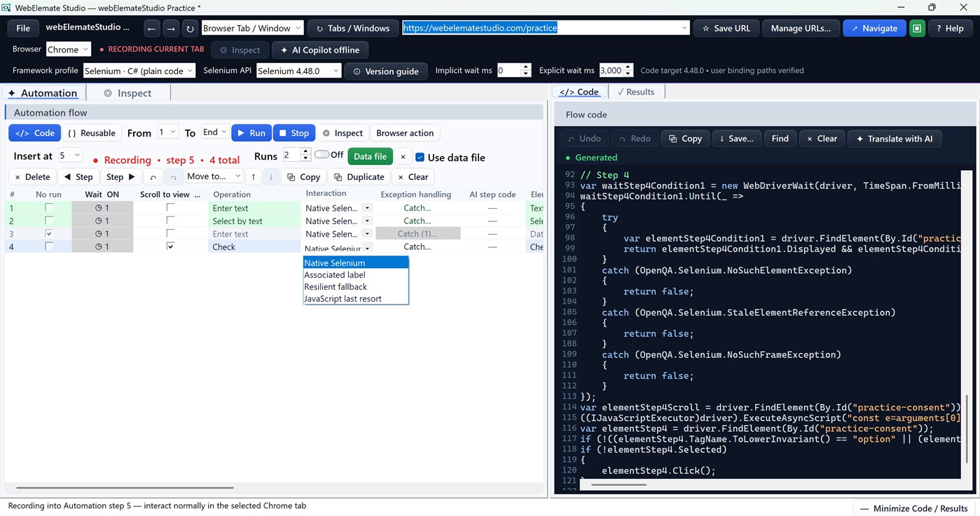Image resolution: width=980 pixels, height=516 pixels.
Task: Uncheck Use data file
Action: pyautogui.click(x=420, y=157)
